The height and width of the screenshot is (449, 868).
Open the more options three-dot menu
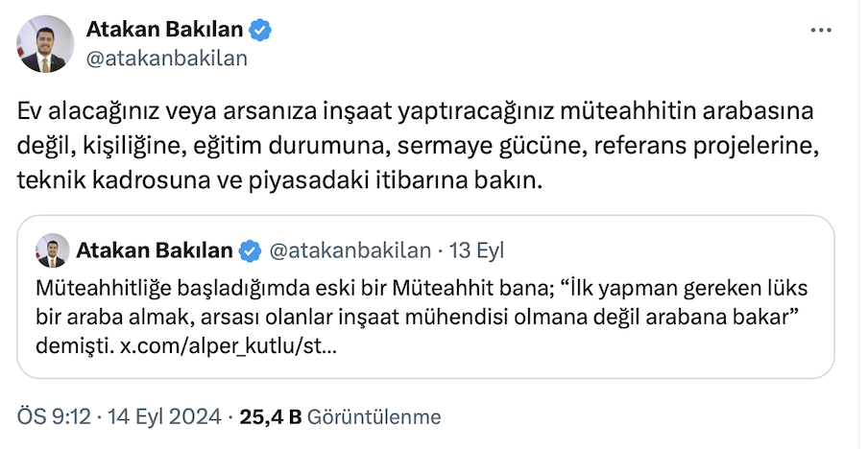(x=821, y=31)
